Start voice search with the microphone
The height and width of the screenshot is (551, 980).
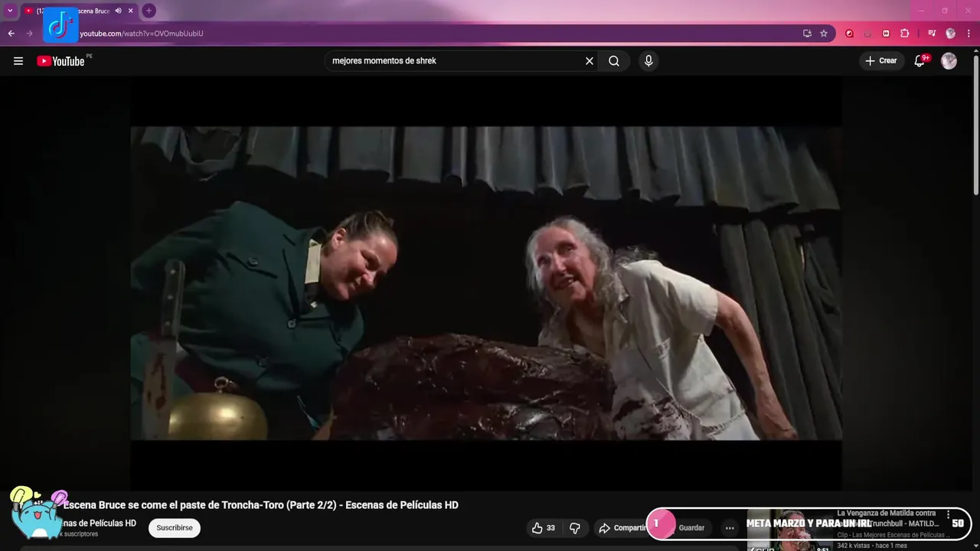pyautogui.click(x=648, y=61)
